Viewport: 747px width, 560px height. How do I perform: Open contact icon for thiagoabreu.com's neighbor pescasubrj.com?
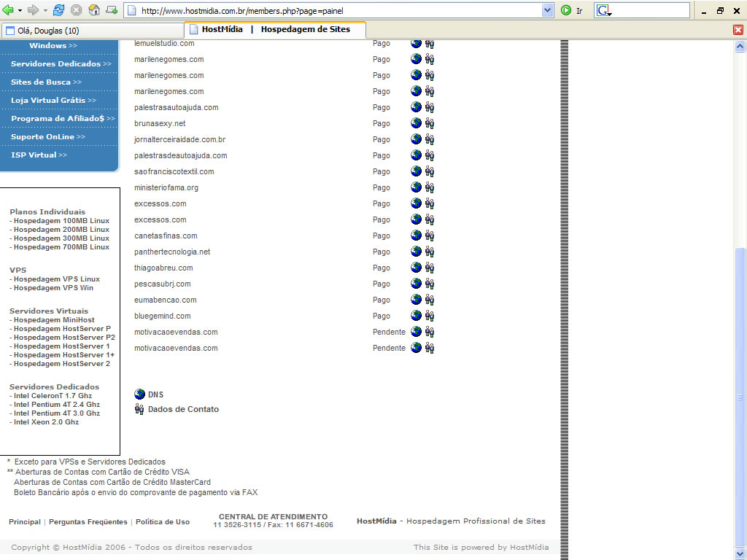(x=430, y=284)
